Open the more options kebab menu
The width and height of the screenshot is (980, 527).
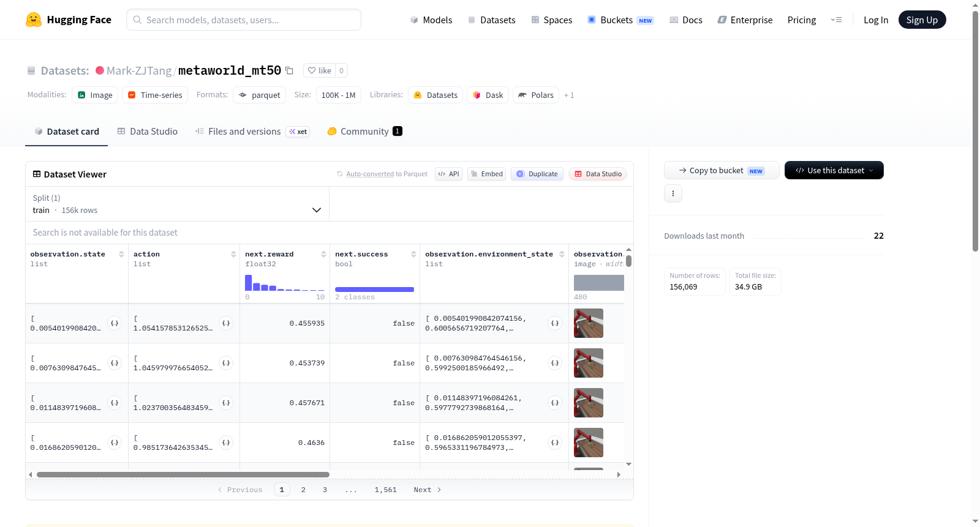pos(673,193)
